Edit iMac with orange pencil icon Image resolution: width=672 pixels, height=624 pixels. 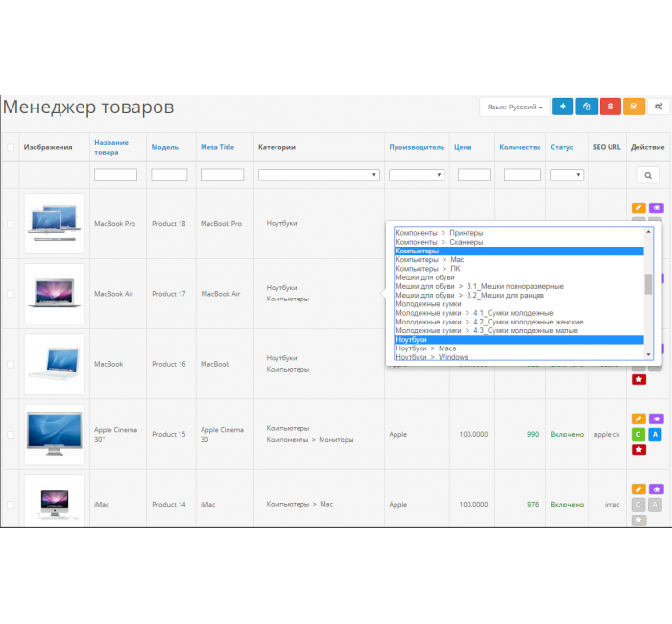638,489
